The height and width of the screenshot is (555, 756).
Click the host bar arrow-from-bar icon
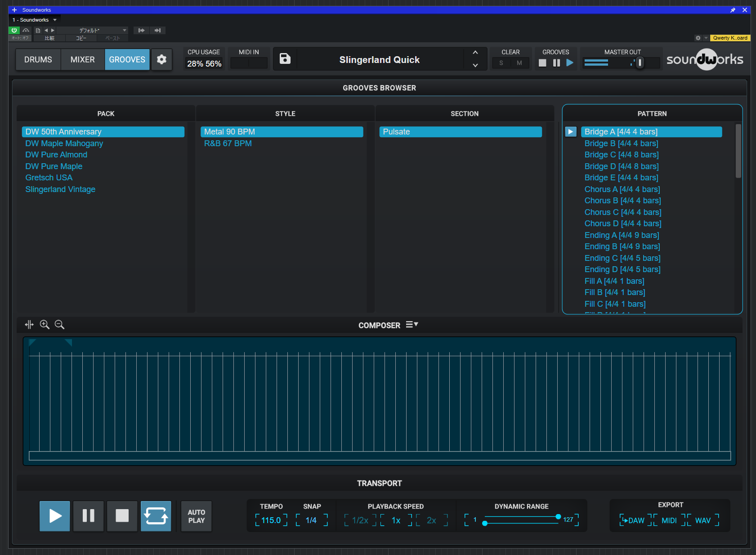tap(142, 31)
